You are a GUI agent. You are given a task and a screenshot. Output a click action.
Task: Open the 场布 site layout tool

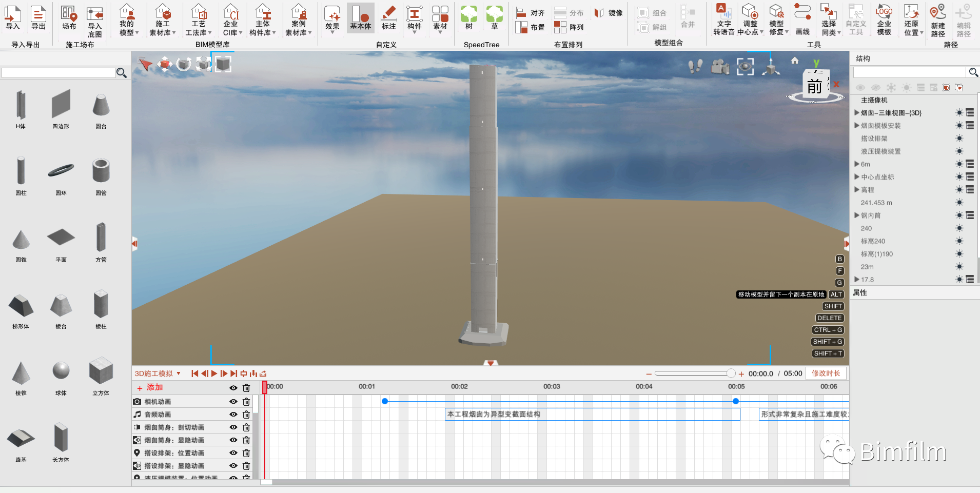(x=69, y=18)
